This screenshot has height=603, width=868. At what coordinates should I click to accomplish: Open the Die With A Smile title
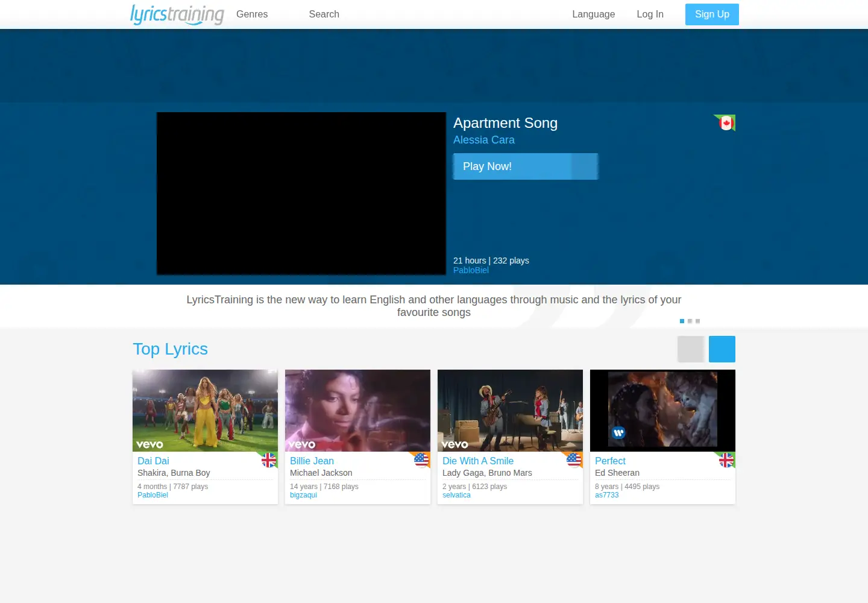click(478, 461)
